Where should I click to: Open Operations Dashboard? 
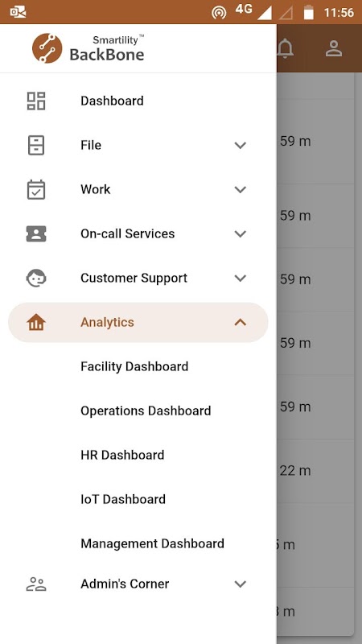click(x=146, y=411)
